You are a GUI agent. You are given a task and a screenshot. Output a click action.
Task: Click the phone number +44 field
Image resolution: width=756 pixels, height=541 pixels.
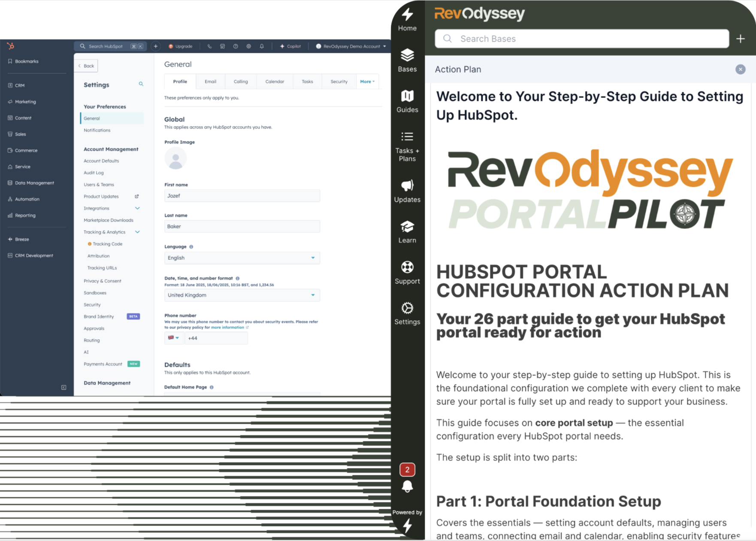(x=216, y=338)
